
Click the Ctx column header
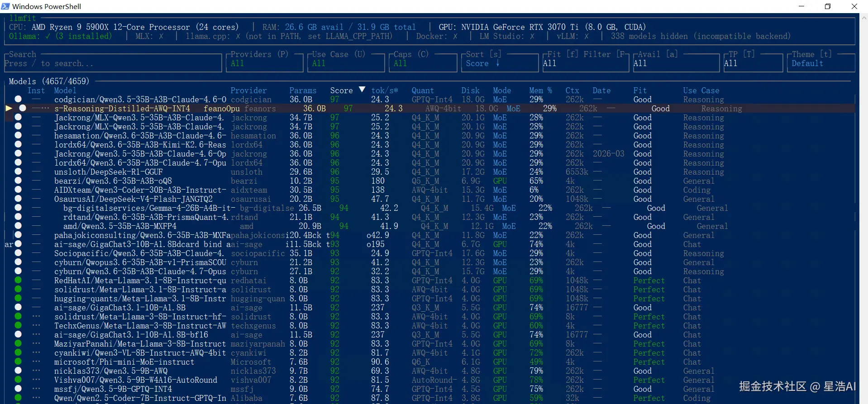(572, 90)
